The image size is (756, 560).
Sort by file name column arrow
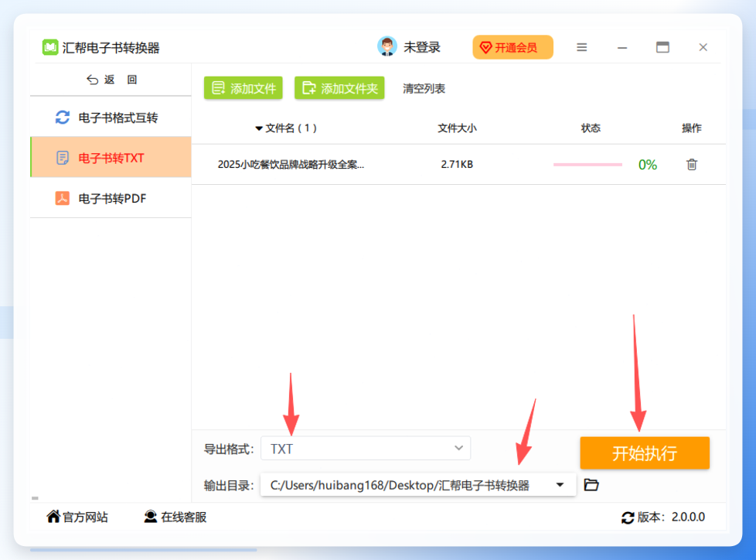259,128
